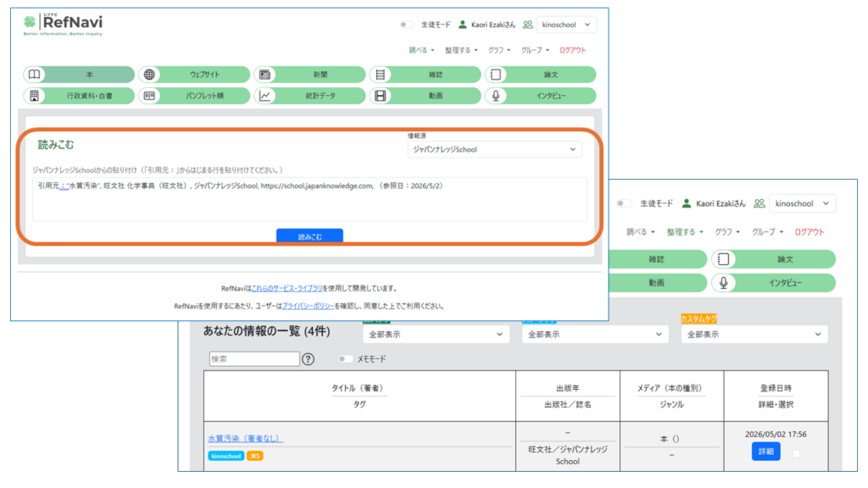Toggle 生徒モード switch in back window
Image resolution: width=868 pixels, height=488 pixels.
click(x=624, y=203)
